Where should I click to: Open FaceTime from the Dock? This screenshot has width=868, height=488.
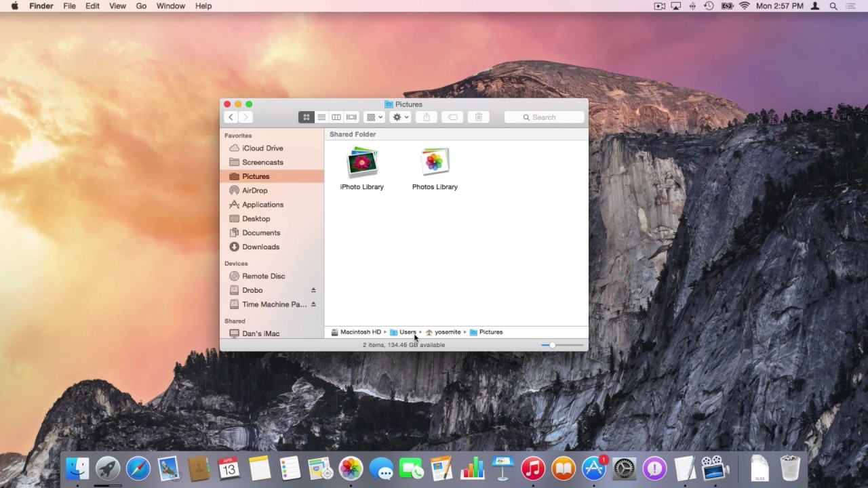coord(412,468)
